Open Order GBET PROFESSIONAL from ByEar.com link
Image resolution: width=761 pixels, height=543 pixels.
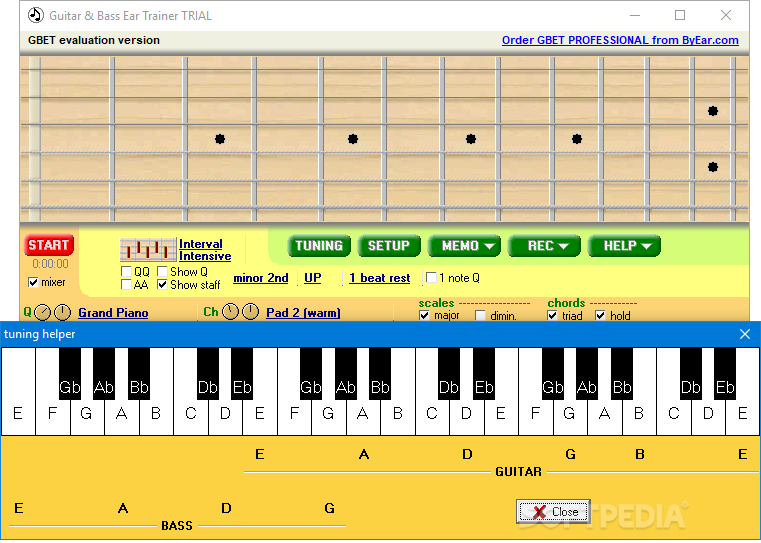click(x=620, y=40)
